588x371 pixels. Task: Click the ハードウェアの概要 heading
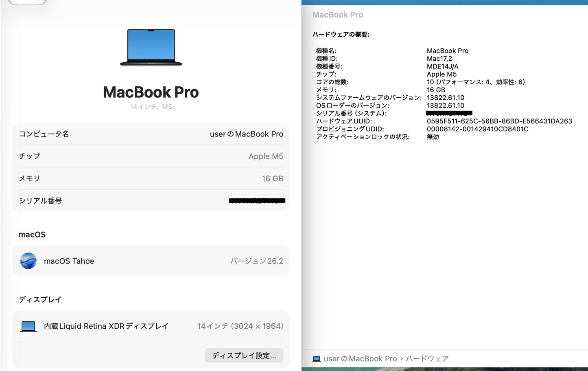tap(341, 35)
